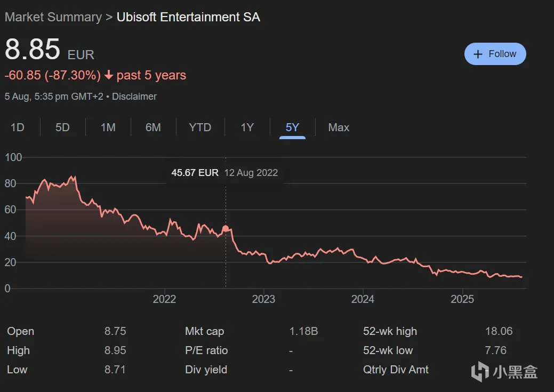554x392 pixels.
Task: Click the 52-wk high value 18.06
Action: point(499,331)
